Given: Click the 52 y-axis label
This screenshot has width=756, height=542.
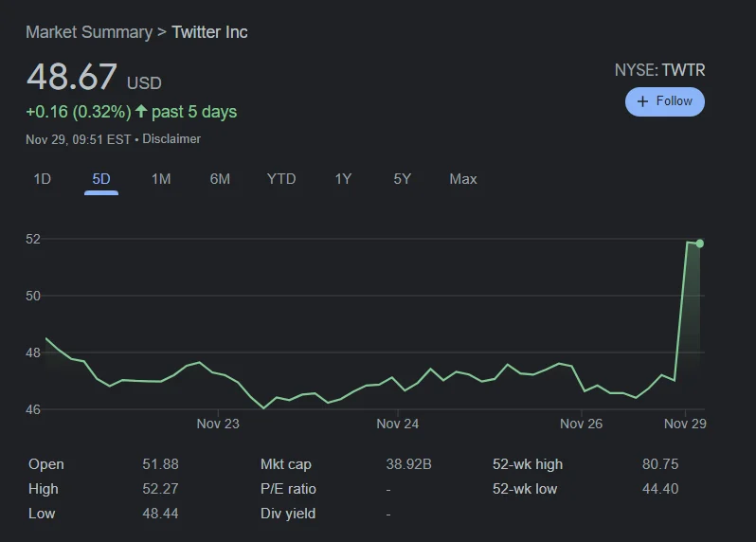Looking at the screenshot, I should (x=33, y=239).
